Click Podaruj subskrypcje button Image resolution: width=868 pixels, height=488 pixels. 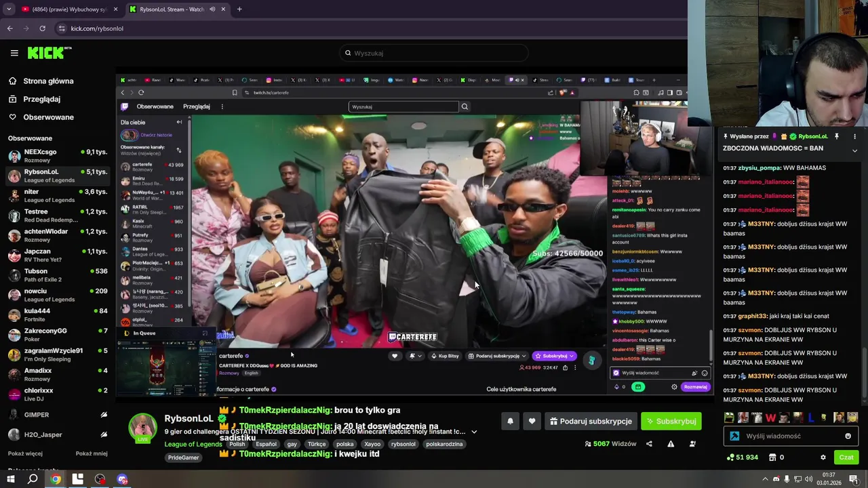tap(590, 421)
